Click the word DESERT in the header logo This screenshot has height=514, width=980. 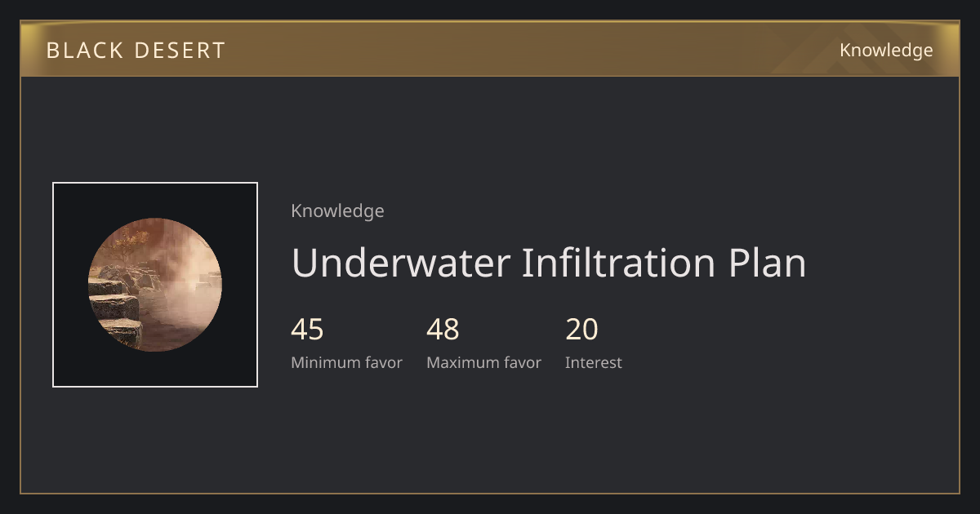(179, 51)
